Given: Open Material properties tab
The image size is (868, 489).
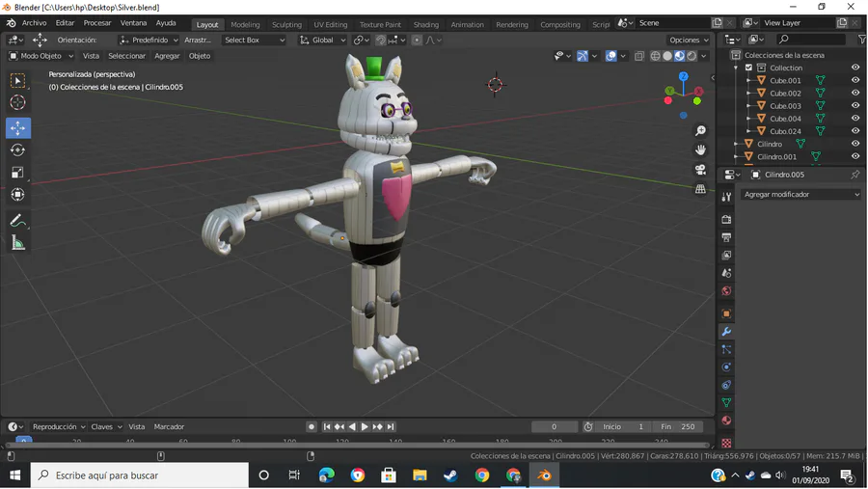Looking at the screenshot, I should click(726, 421).
